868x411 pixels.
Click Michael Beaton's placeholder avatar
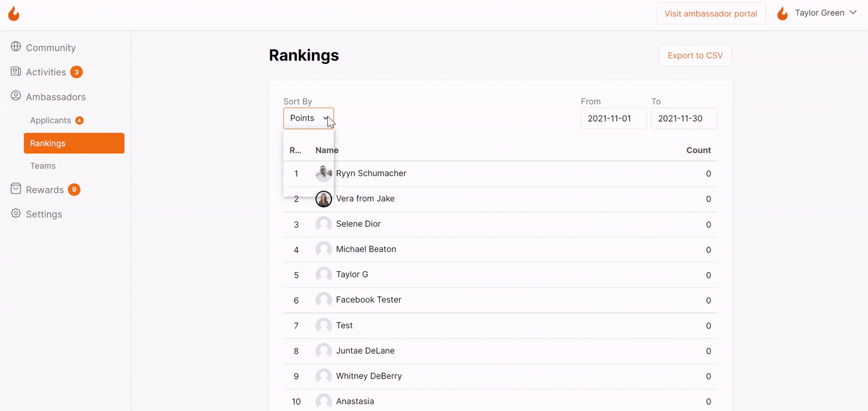(323, 249)
